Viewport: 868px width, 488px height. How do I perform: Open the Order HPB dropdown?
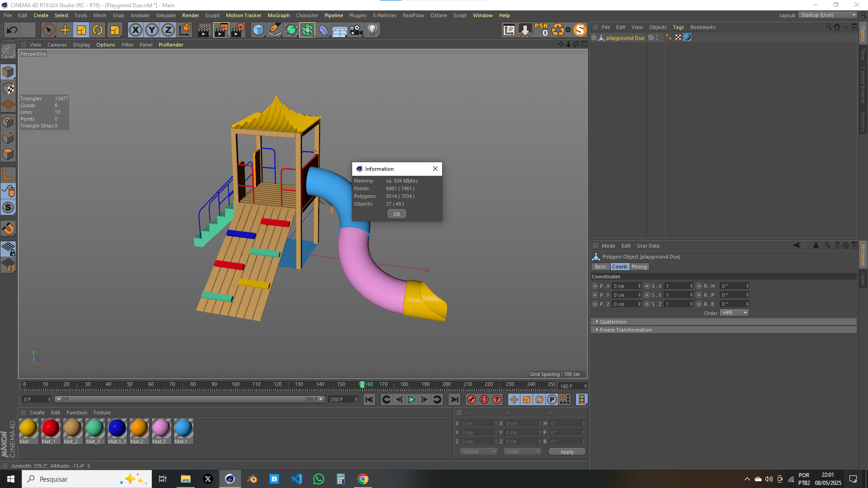click(x=735, y=313)
